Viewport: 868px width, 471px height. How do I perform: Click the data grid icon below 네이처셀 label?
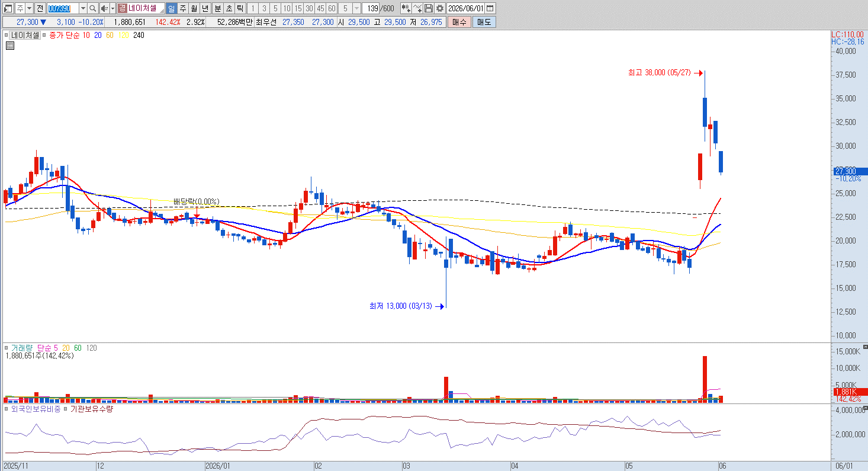tap(10, 45)
